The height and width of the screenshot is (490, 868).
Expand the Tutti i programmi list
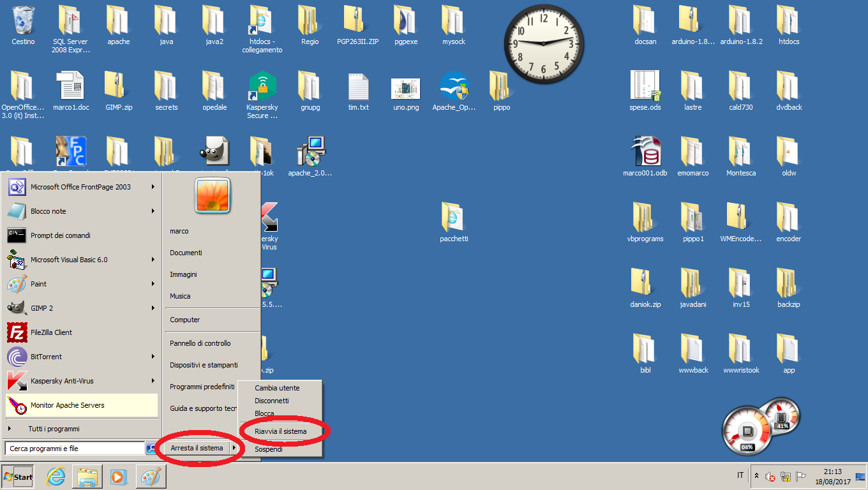coord(54,429)
